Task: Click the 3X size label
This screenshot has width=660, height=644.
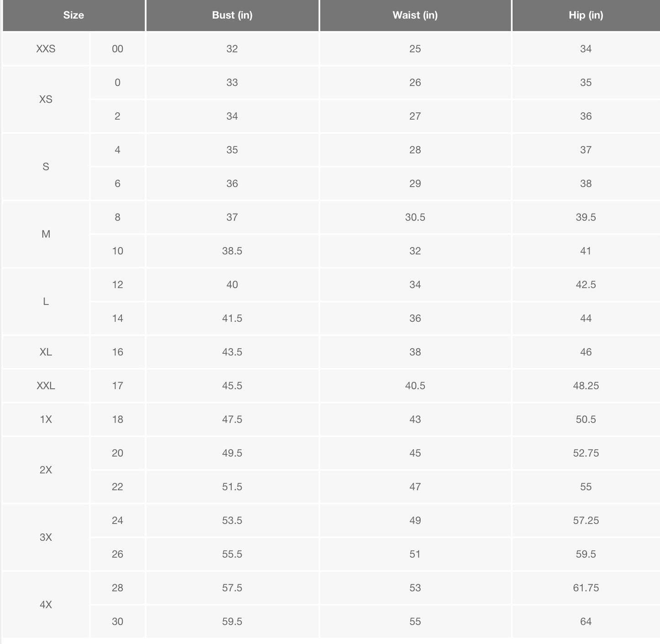Action: click(46, 537)
